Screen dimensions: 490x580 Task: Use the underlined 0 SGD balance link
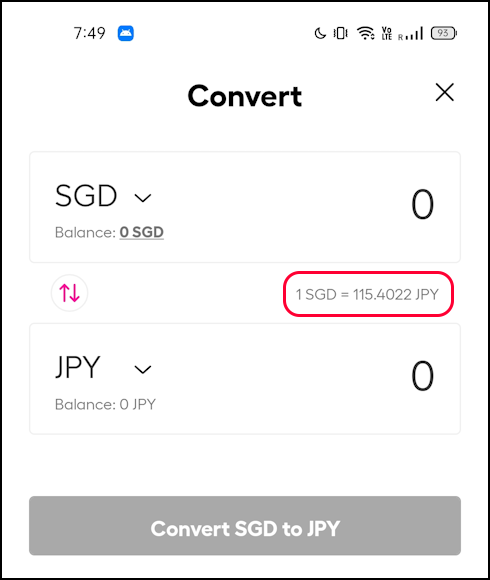(x=142, y=232)
